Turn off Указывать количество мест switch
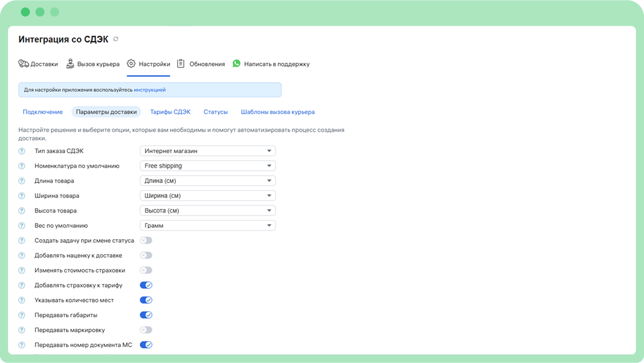644x363 pixels. coord(146,300)
